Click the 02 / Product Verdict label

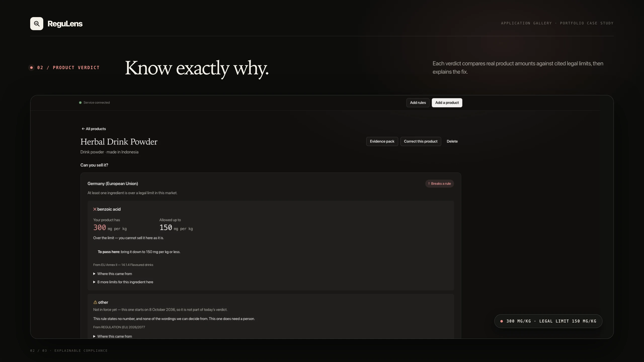(68, 68)
